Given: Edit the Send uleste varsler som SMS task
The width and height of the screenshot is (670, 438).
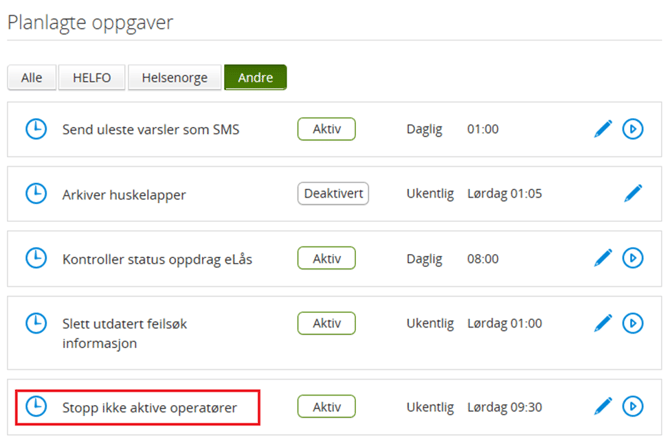Looking at the screenshot, I should [603, 129].
